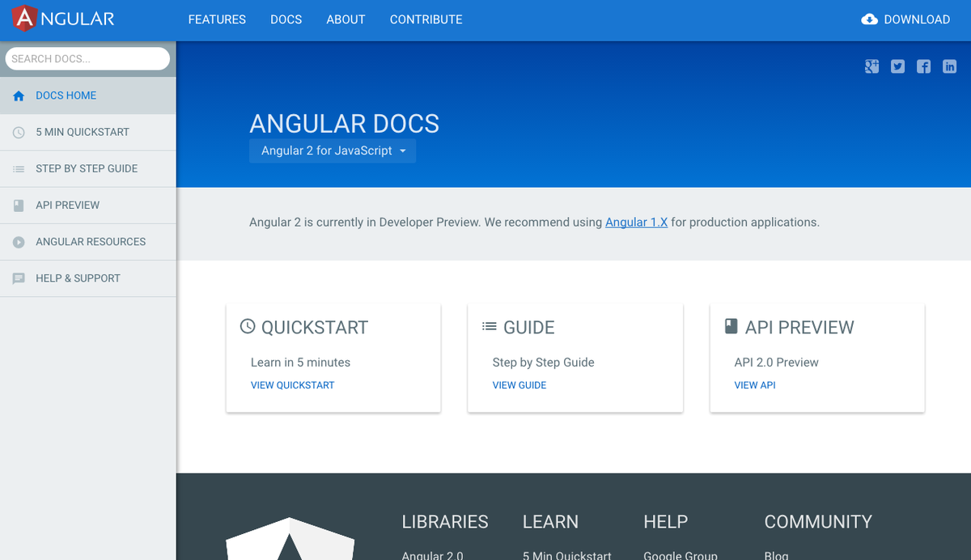This screenshot has width=971, height=560.
Task: Go to the About page
Action: click(346, 19)
